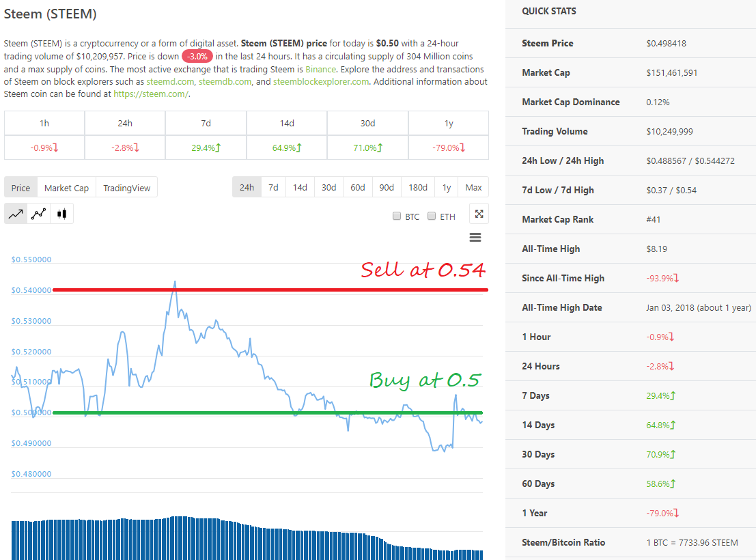Screen dimensions: 756x560
Task: Click the $0.550000 y-axis label
Action: click(x=31, y=260)
